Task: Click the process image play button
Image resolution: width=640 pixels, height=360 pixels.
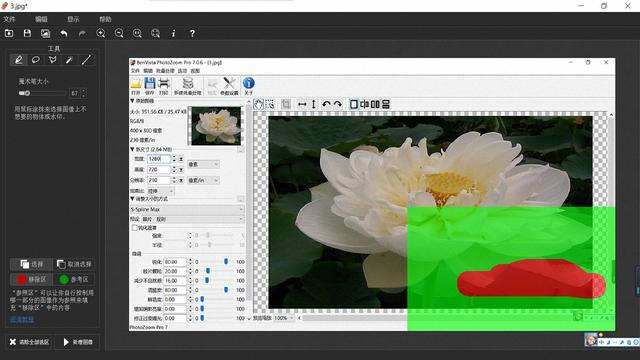Action: coord(78,342)
